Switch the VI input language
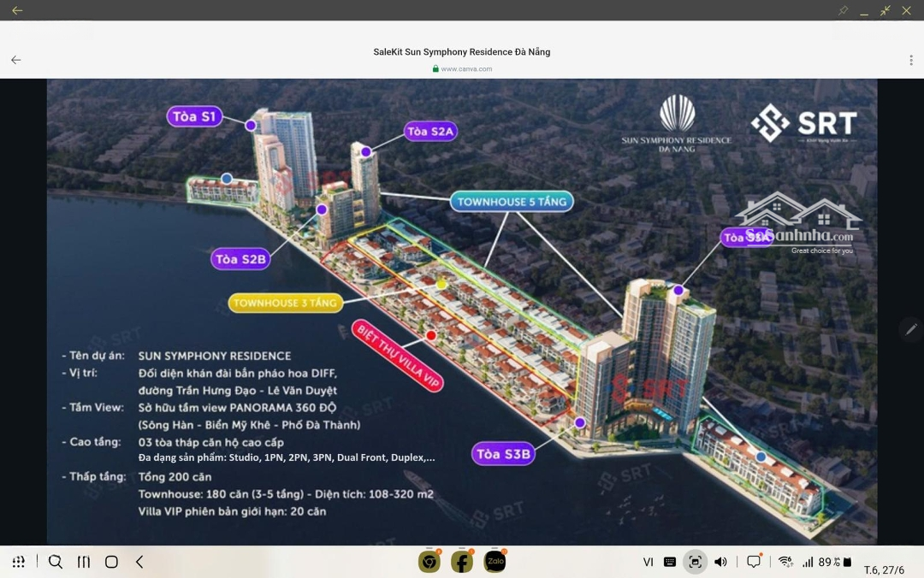 click(x=649, y=562)
